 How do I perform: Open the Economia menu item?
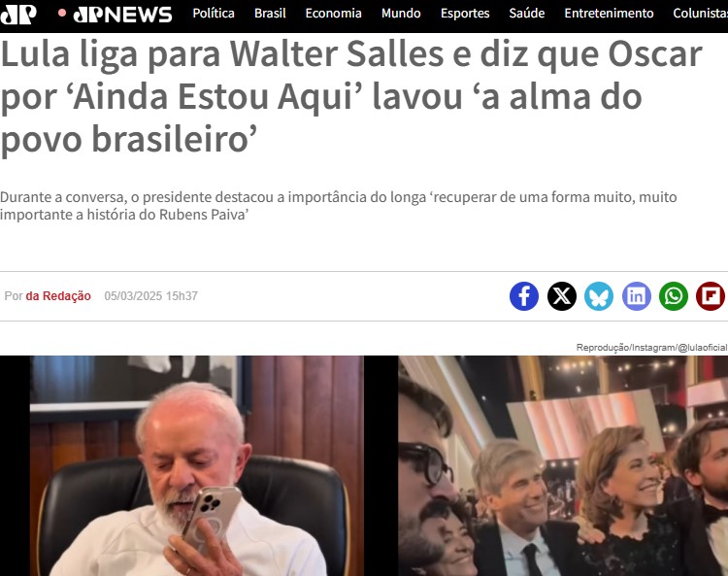(333, 14)
